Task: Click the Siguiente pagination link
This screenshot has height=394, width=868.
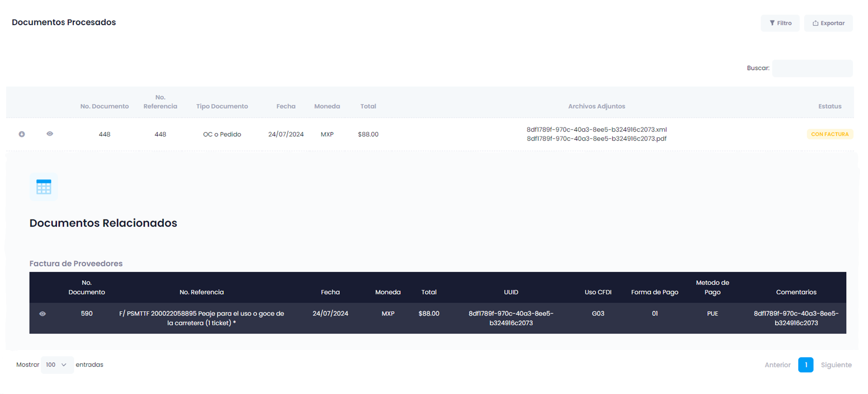Action: click(x=836, y=365)
